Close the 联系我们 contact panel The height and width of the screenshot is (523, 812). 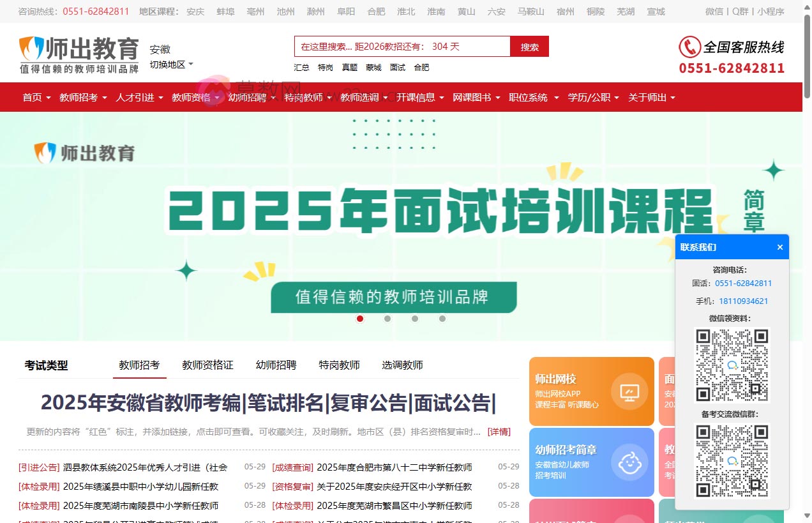pos(779,247)
